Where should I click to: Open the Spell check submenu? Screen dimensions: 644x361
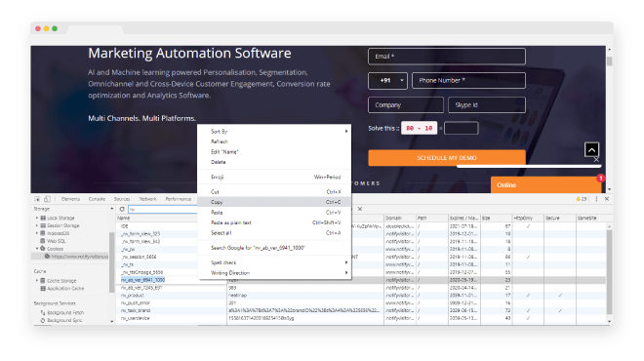coord(275,262)
